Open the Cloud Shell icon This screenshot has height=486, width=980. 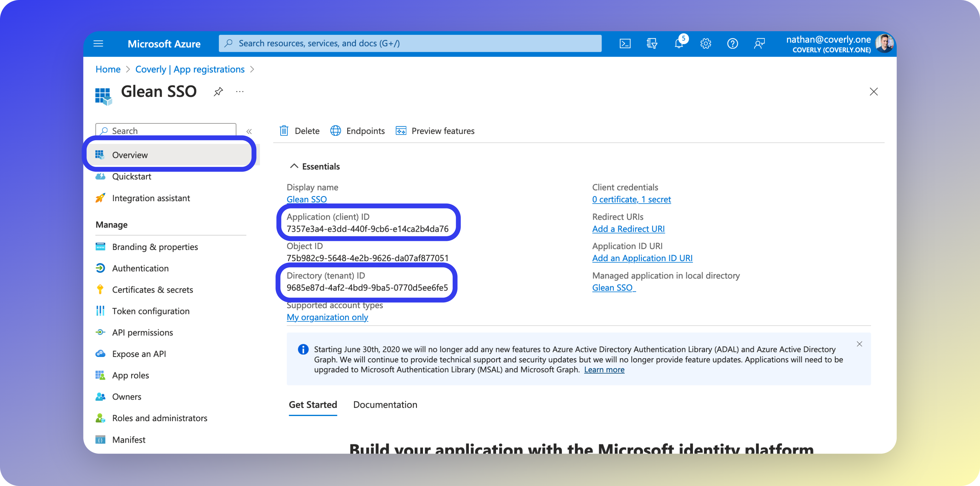pos(625,44)
